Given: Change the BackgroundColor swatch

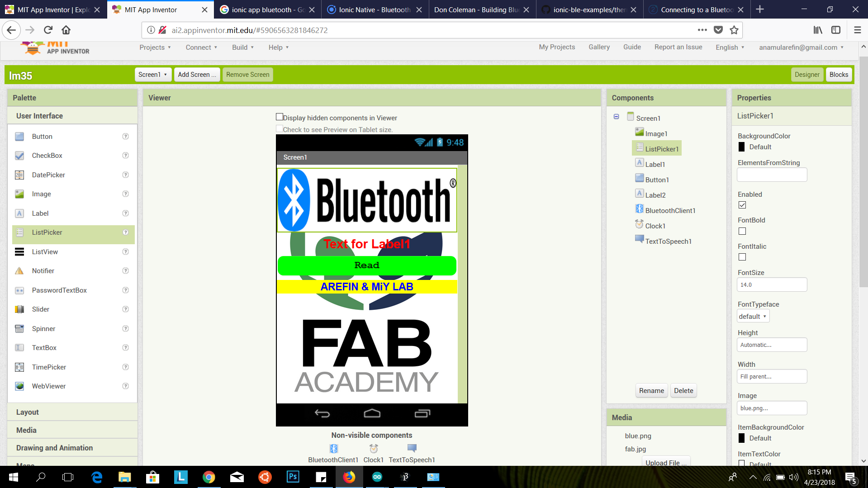Looking at the screenshot, I should [741, 147].
